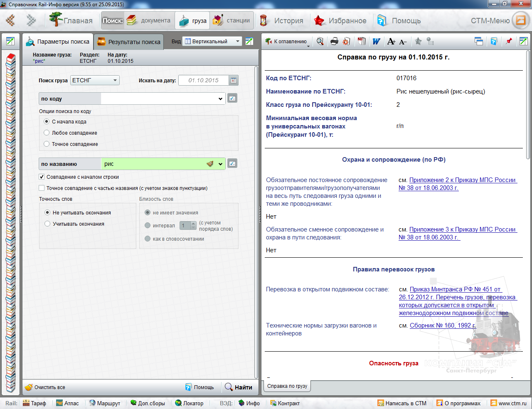Viewport: 532px width, 409px height.
Task: Expand the 'по коду' combo box list
Action: (x=220, y=99)
